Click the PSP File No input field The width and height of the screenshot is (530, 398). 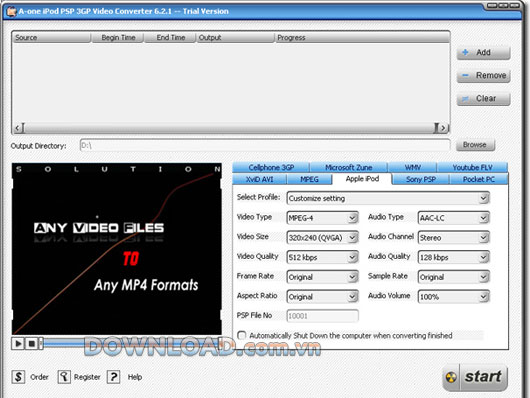[x=322, y=316]
